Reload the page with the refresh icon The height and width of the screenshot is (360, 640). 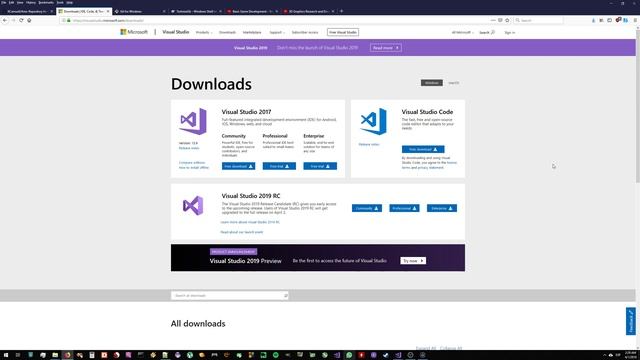21,20
